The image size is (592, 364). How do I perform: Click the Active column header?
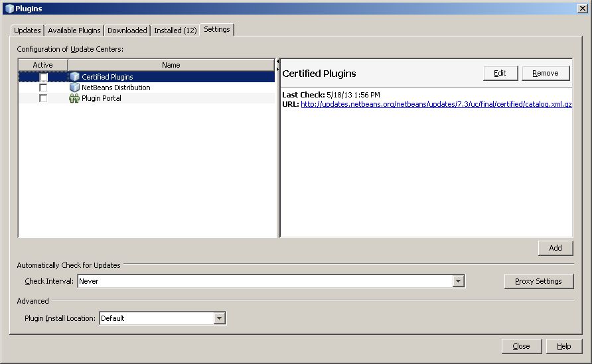click(43, 65)
